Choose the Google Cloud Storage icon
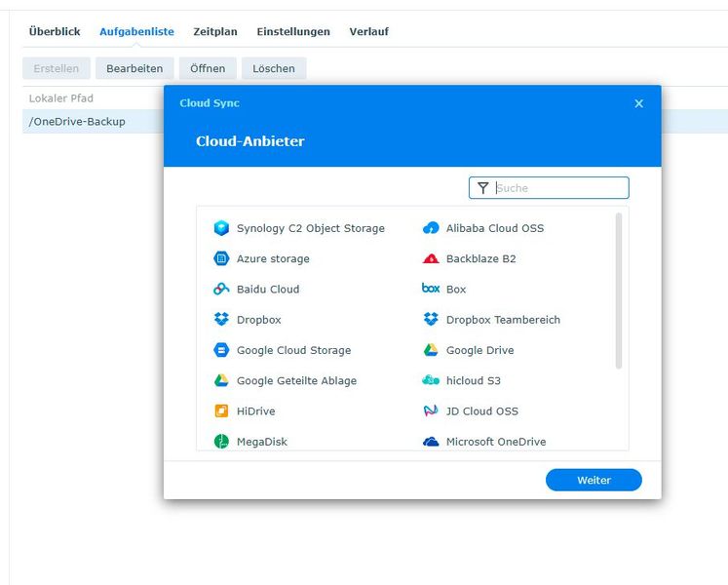This screenshot has height=585, width=728. 221,350
